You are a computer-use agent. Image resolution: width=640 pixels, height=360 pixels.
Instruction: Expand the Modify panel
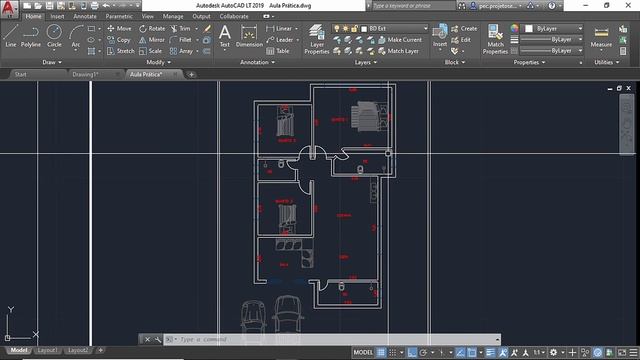point(158,62)
